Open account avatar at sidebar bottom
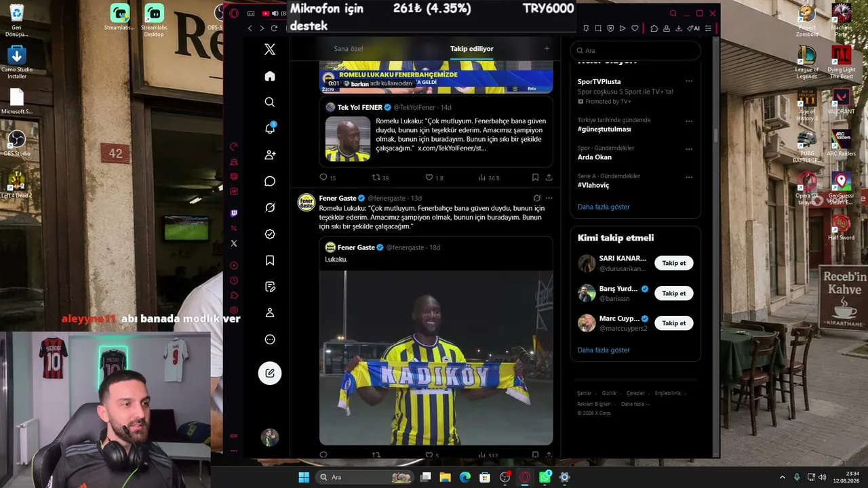The image size is (868, 488). (x=270, y=437)
